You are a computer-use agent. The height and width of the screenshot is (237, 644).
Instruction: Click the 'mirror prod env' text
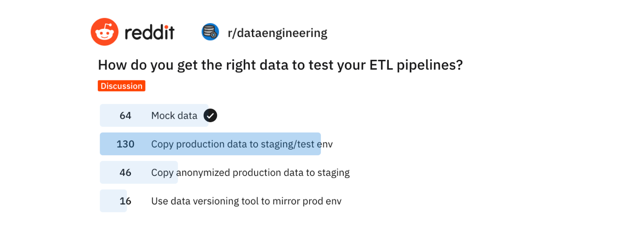pos(306,201)
